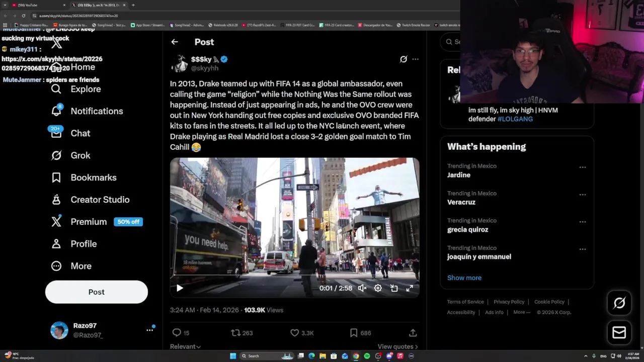Switch to the YouTube browser tab

pos(38,5)
